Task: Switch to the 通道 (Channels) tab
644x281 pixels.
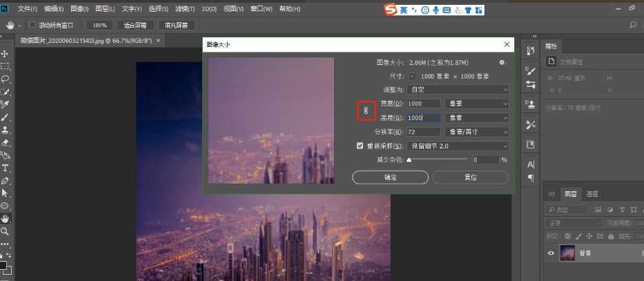Action: (x=592, y=194)
